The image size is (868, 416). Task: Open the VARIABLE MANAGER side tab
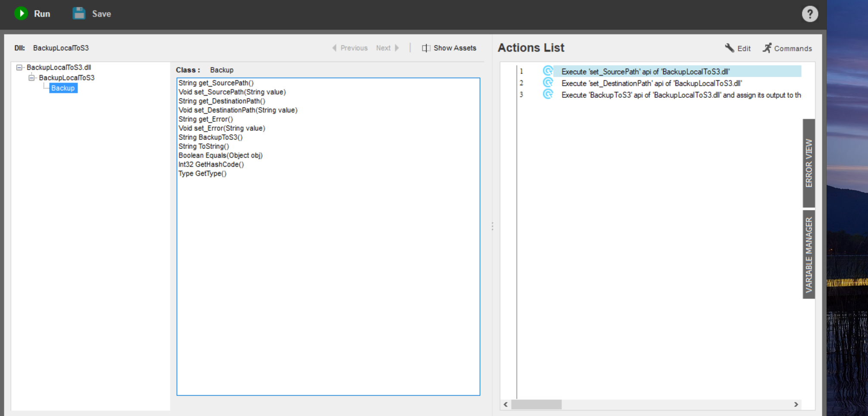click(809, 254)
